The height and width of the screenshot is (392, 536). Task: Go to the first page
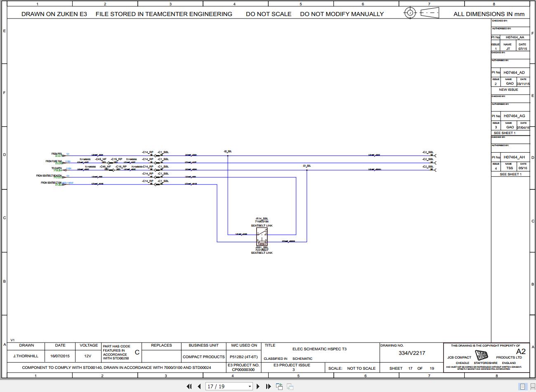(189, 386)
